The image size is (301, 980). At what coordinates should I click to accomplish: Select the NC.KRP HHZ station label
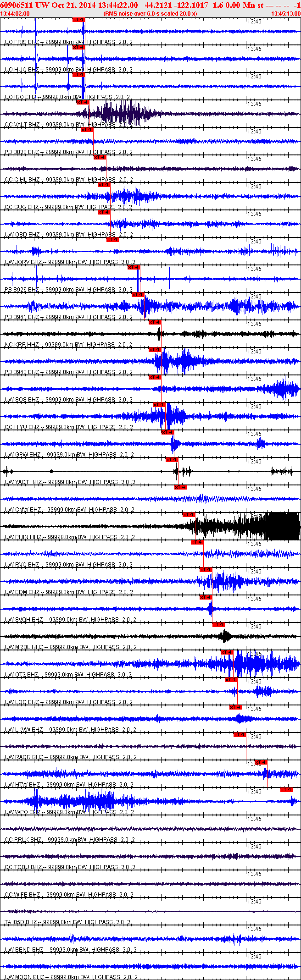(x=68, y=345)
